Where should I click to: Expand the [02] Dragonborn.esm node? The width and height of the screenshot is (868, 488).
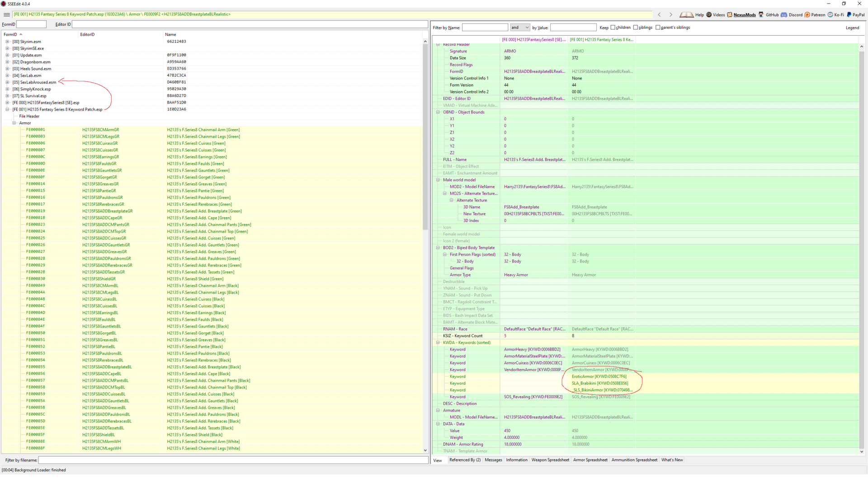coord(7,62)
